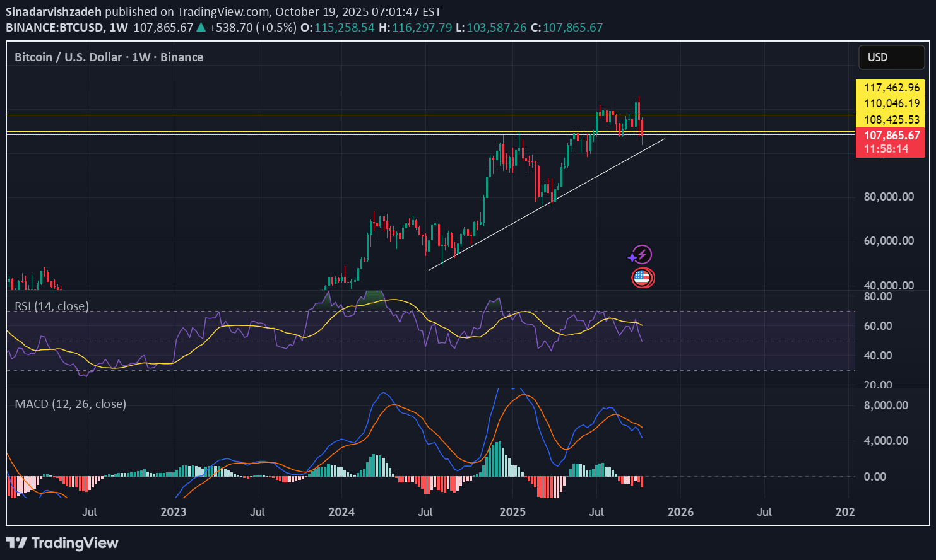Click the open price value 115,258.54
936x560 pixels.
[x=344, y=28]
